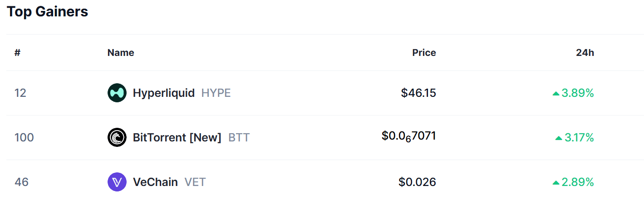Open the VeChain coin page link
This screenshot has width=644, height=201.
[x=155, y=182]
